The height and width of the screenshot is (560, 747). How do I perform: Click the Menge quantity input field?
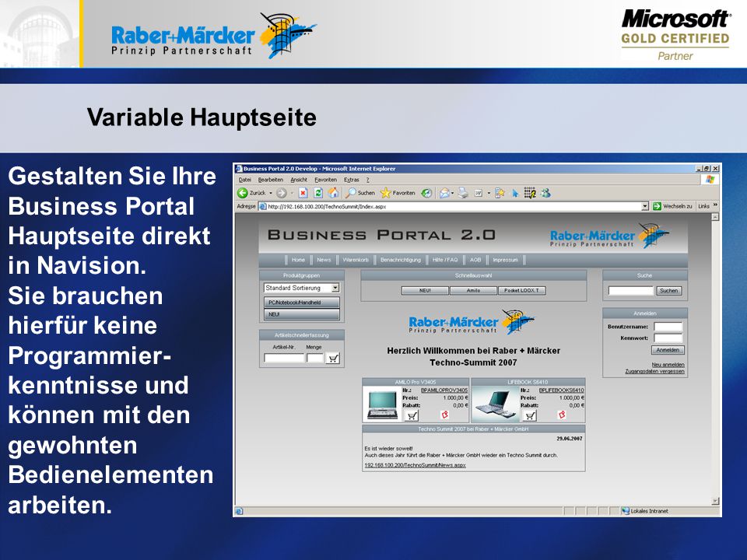tap(315, 358)
